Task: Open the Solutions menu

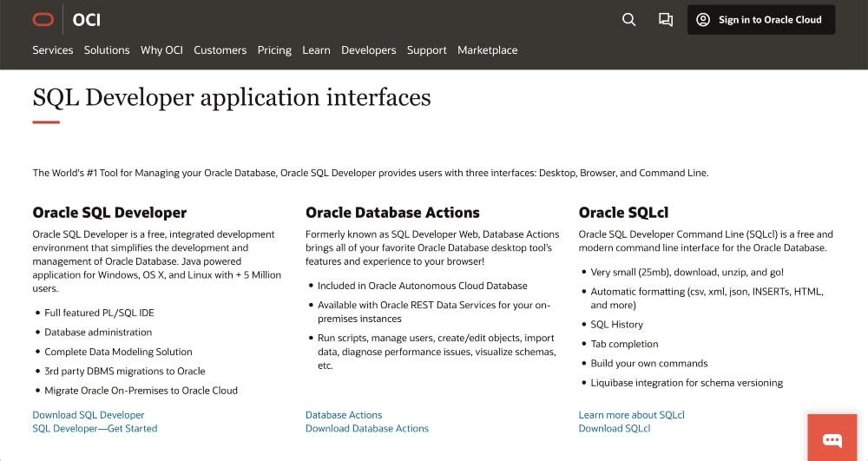Action: click(107, 49)
